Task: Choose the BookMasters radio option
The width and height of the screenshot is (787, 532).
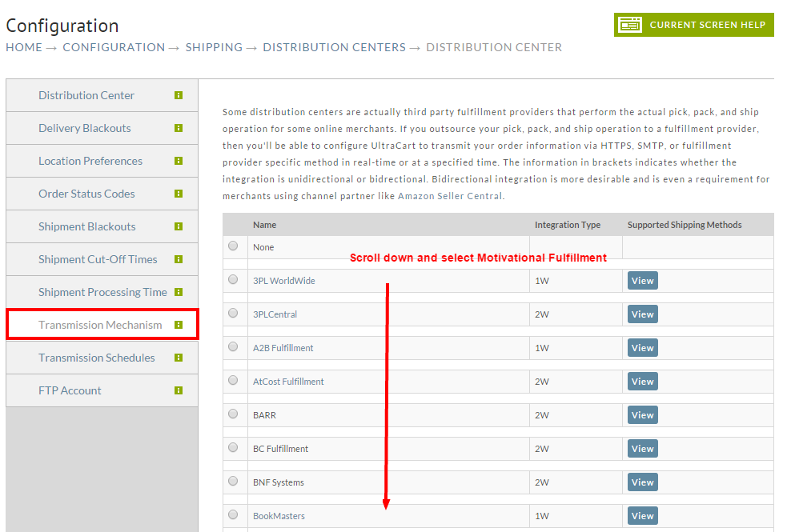Action: 233,514
